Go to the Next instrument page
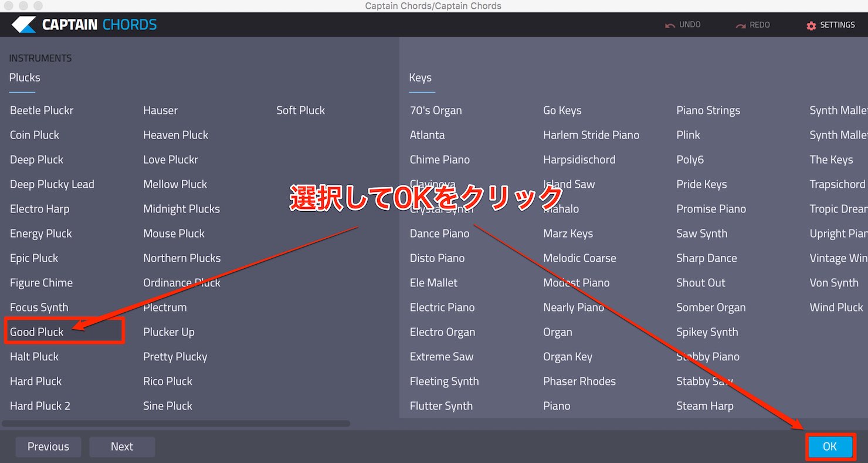Image resolution: width=868 pixels, height=463 pixels. point(122,447)
